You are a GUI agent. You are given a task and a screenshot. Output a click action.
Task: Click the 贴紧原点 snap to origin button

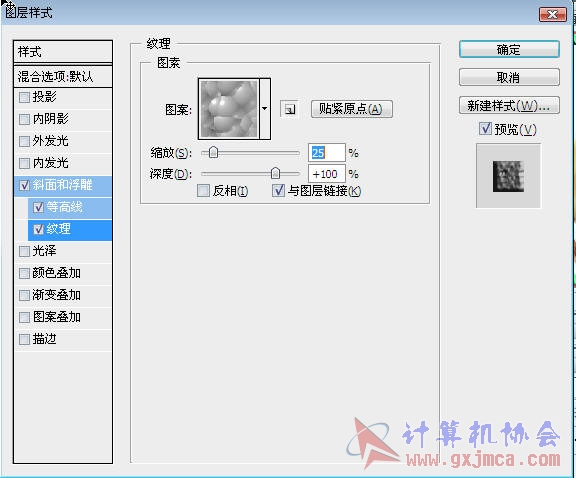[x=352, y=109]
